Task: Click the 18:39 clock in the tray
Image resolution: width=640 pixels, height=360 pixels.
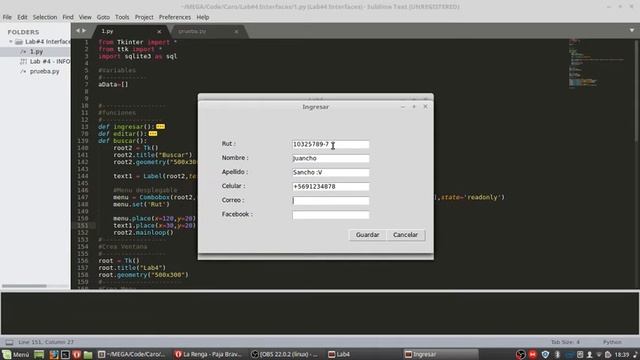Action: pyautogui.click(x=622, y=354)
